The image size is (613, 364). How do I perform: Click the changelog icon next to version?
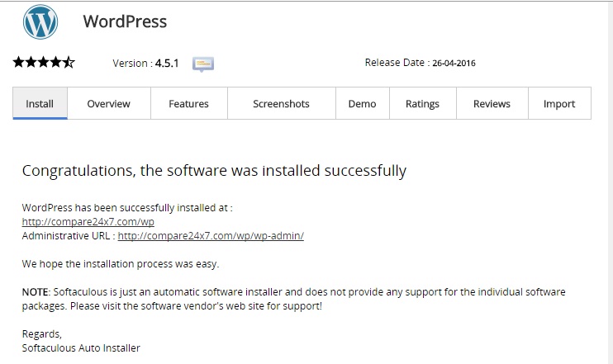coord(203,64)
